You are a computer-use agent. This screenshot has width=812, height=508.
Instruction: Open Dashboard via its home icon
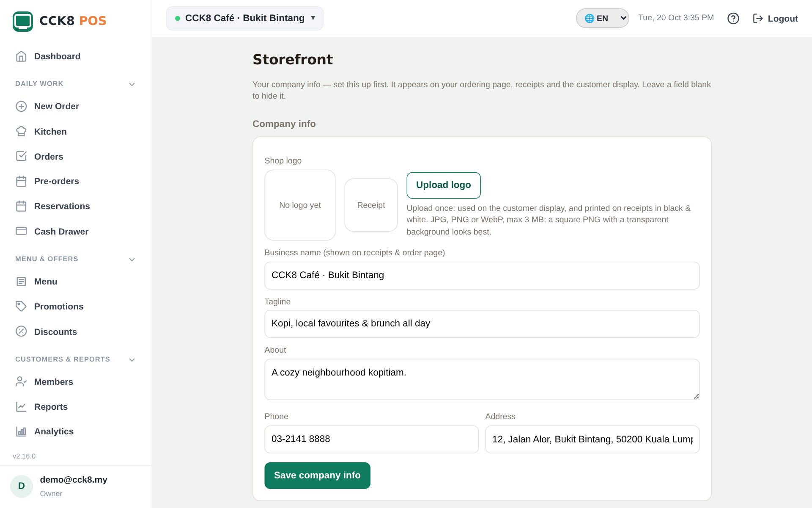(21, 56)
